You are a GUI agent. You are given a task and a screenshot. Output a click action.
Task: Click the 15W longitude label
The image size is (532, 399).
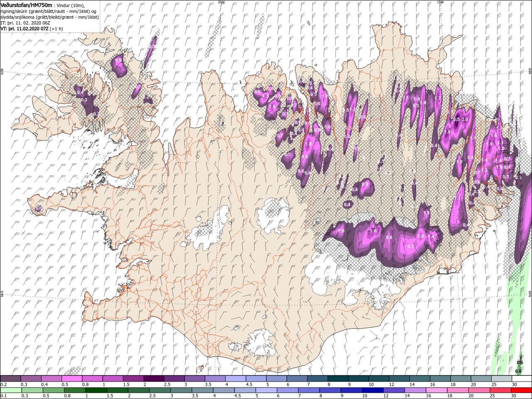pos(440,2)
